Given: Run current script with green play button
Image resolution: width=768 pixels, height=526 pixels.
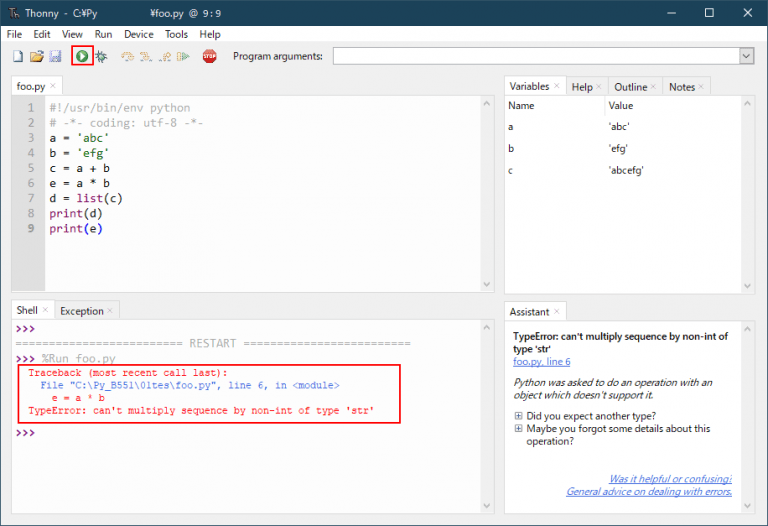Looking at the screenshot, I should [82, 57].
